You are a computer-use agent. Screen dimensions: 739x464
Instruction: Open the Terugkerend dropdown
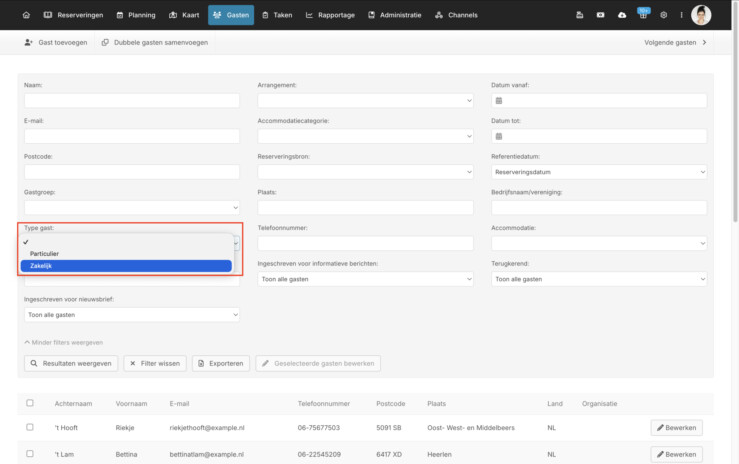pyautogui.click(x=599, y=279)
